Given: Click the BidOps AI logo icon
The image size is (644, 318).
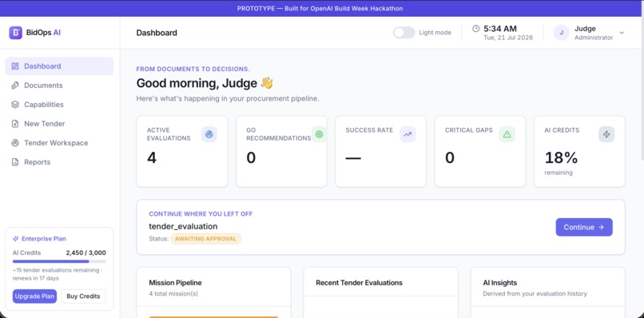Looking at the screenshot, I should click(x=16, y=33).
